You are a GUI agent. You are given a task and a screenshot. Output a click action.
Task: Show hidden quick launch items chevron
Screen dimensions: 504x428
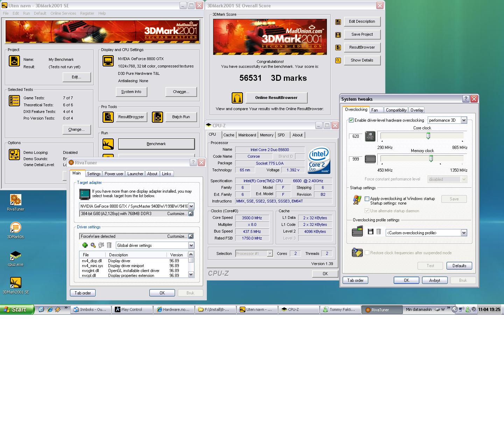tap(66, 308)
